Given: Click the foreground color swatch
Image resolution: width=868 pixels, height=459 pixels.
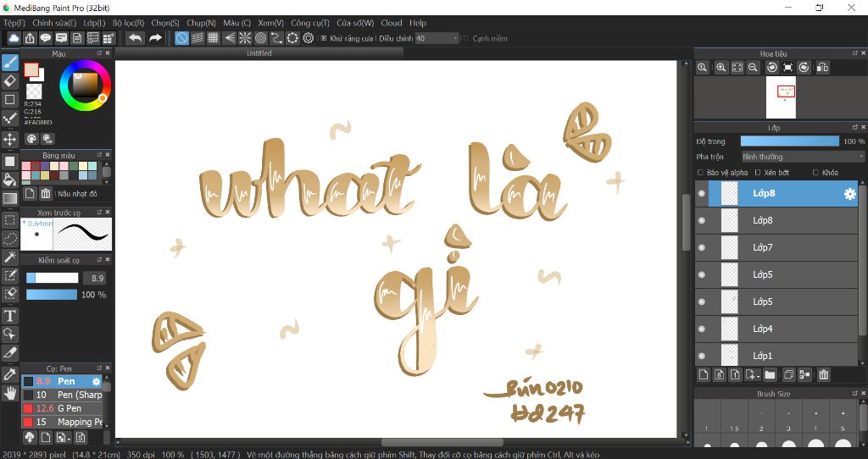Looking at the screenshot, I should pyautogui.click(x=31, y=70).
